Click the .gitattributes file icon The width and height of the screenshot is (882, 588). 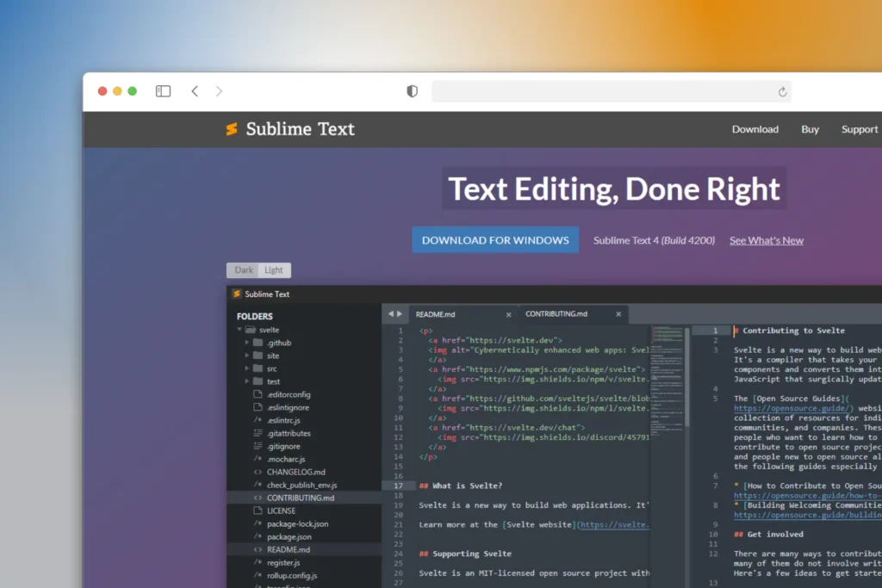click(x=258, y=433)
